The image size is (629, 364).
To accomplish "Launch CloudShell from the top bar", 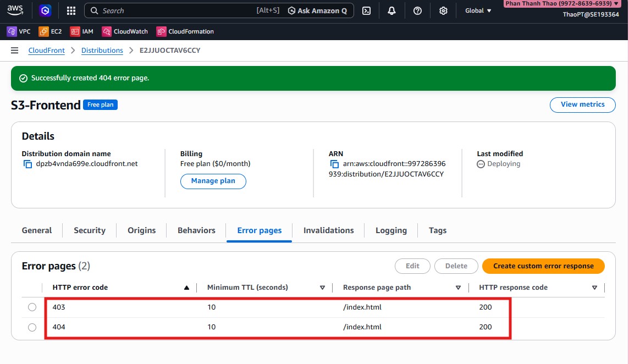I will pos(366,10).
